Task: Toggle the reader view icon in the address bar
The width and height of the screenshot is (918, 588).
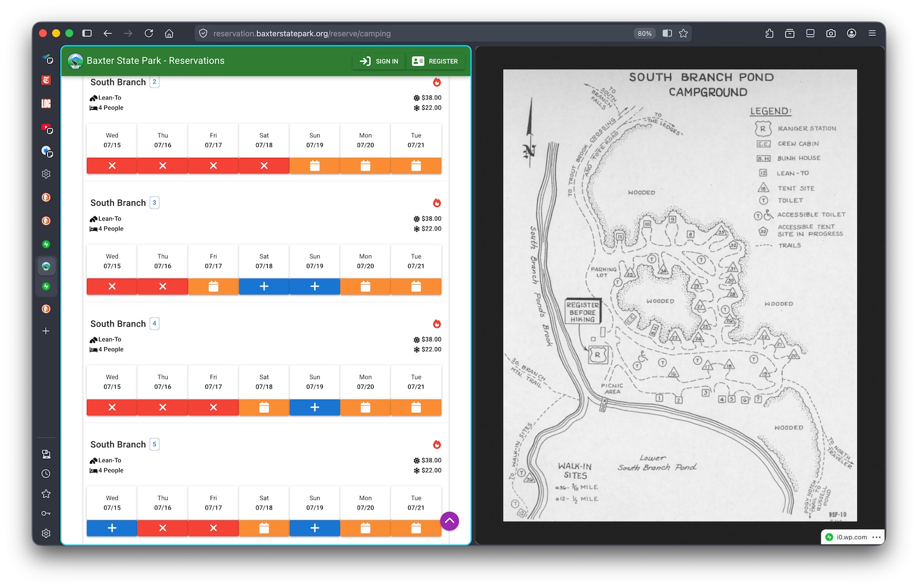Action: (667, 34)
